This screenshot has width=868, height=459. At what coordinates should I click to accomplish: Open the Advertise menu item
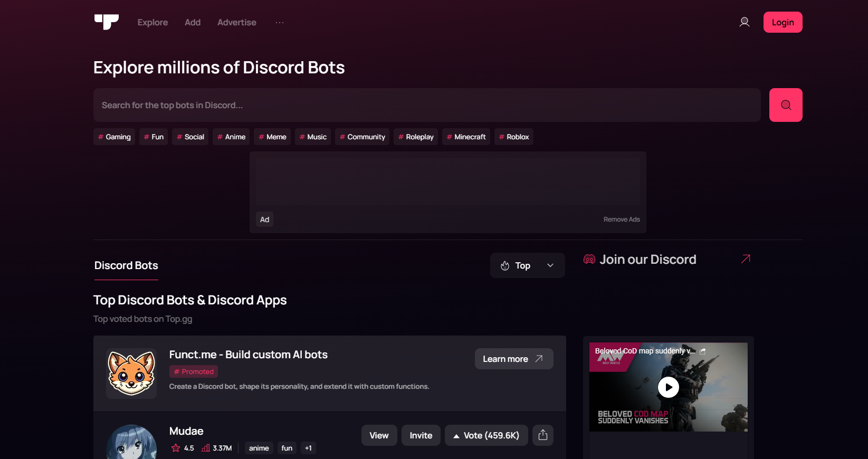[x=237, y=22]
